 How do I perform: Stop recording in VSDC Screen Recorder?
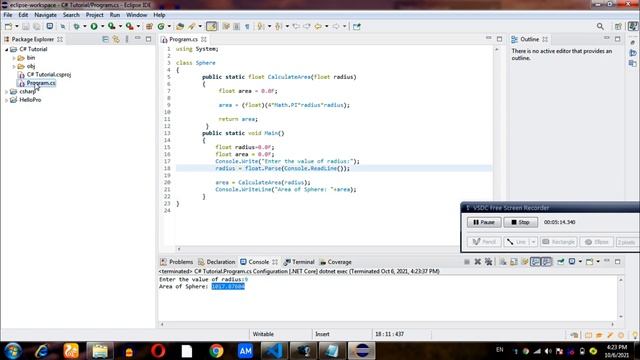click(520, 222)
